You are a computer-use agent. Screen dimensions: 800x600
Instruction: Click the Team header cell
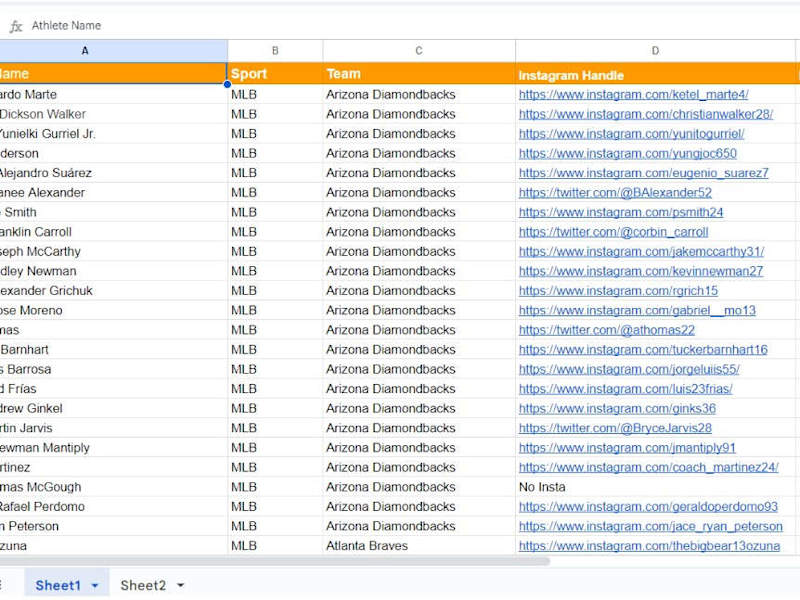(x=419, y=73)
